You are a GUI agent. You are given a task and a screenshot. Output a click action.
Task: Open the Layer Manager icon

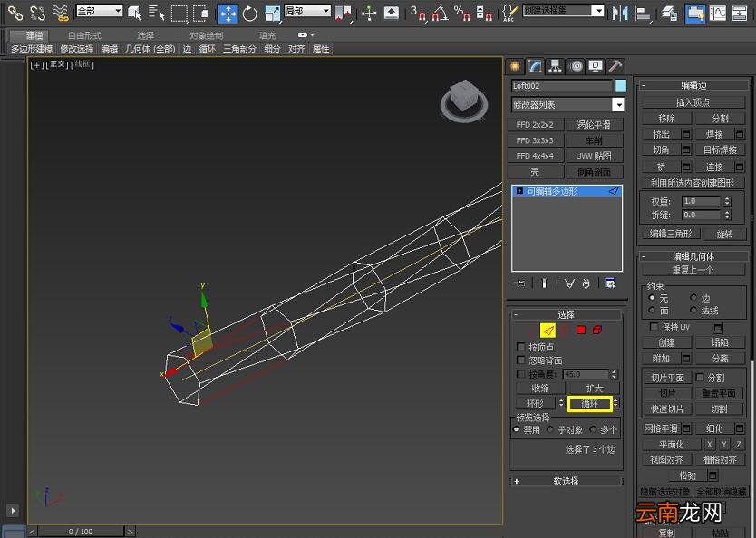669,13
